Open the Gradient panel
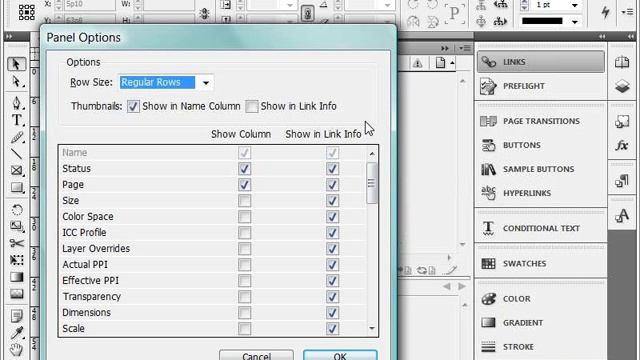640x360 pixels. click(x=541, y=323)
